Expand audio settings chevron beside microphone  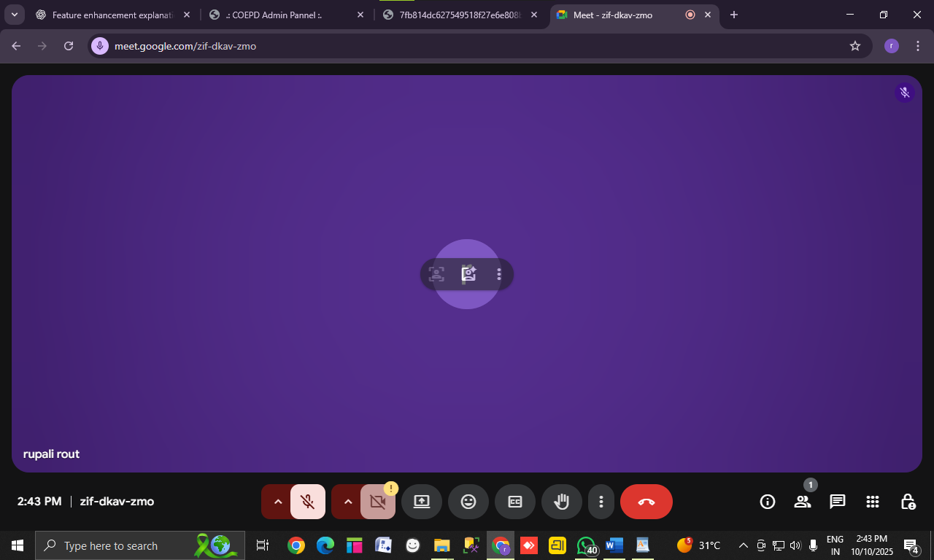277,502
